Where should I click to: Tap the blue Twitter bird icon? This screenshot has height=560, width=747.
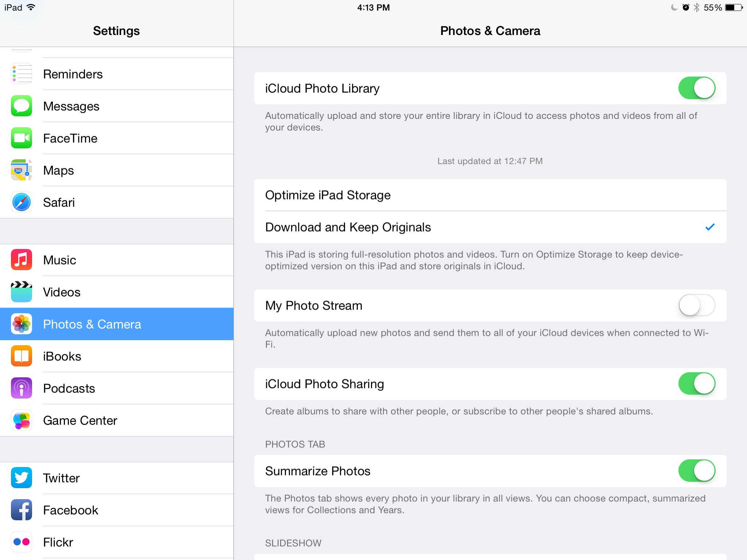coord(22,478)
